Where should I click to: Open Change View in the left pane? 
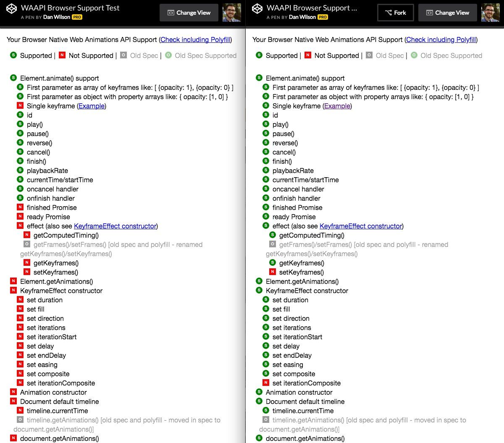click(189, 13)
